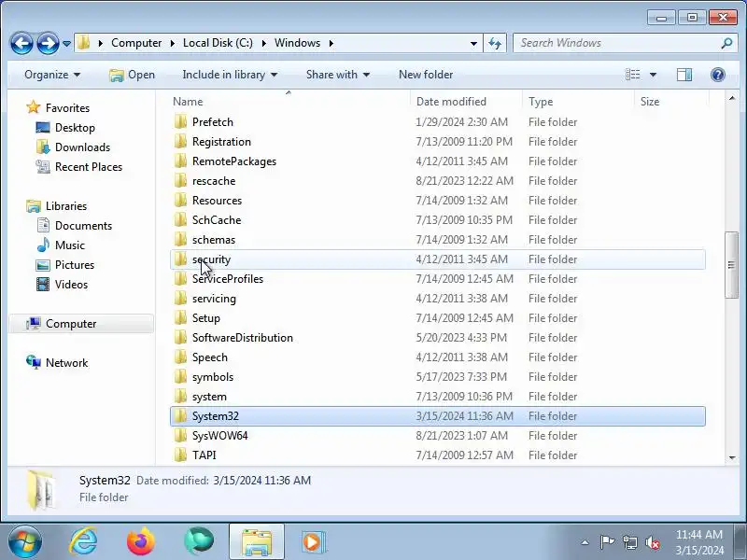Select the security folder icon

pyautogui.click(x=180, y=259)
